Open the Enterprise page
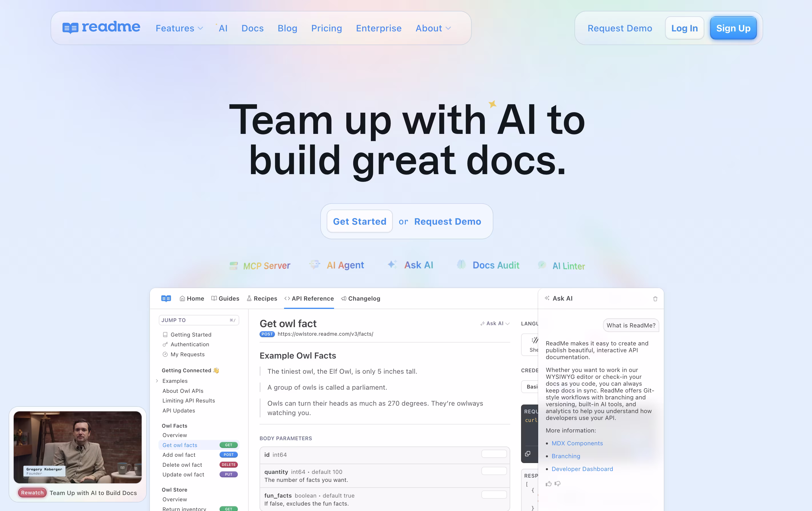Image resolution: width=812 pixels, height=511 pixels. pos(379,28)
